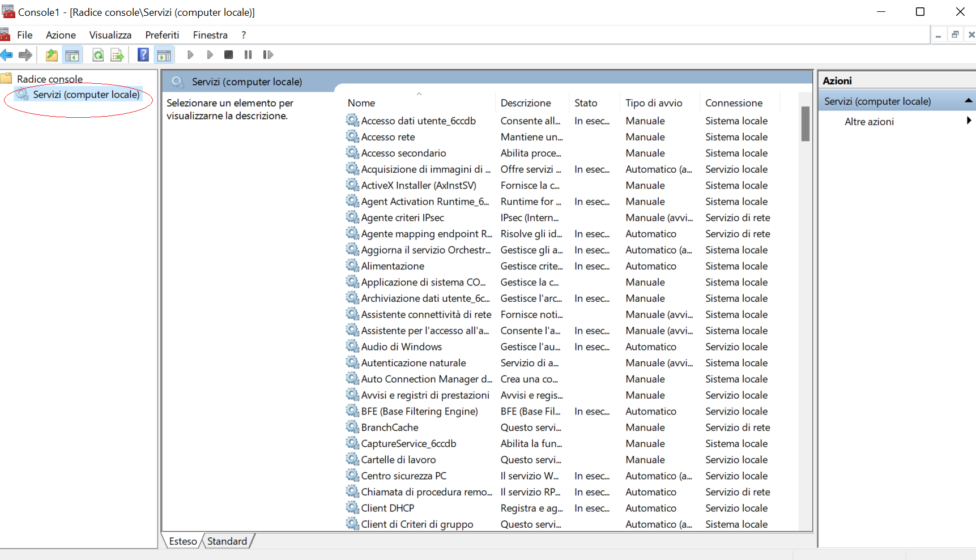
Task: Click the gear icon of Centro sicurezza PC
Action: 352,476
